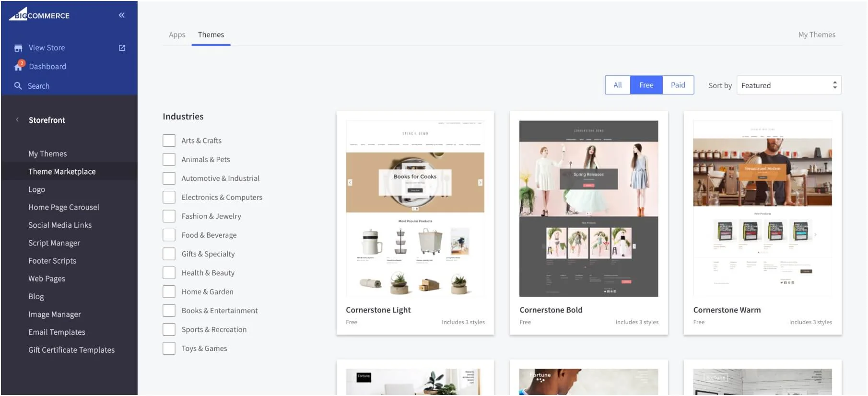868x396 pixels.
Task: Open View Store link
Action: [x=47, y=48]
